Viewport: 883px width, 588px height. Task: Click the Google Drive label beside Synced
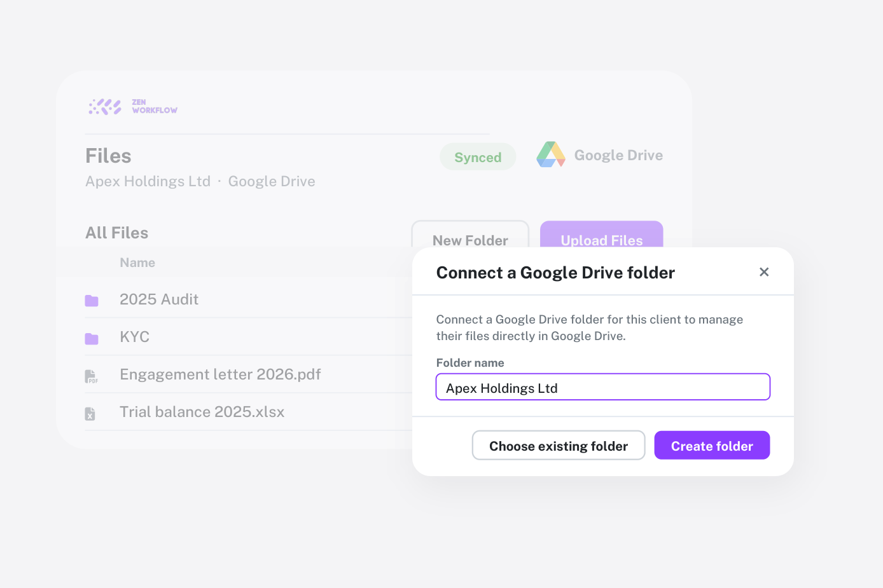(618, 155)
